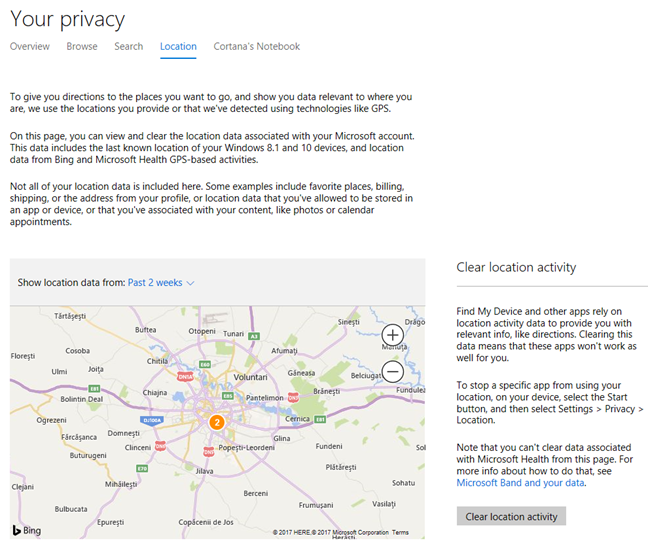Zoom out of the map with minus button
The image size is (648, 547).
pyautogui.click(x=392, y=371)
